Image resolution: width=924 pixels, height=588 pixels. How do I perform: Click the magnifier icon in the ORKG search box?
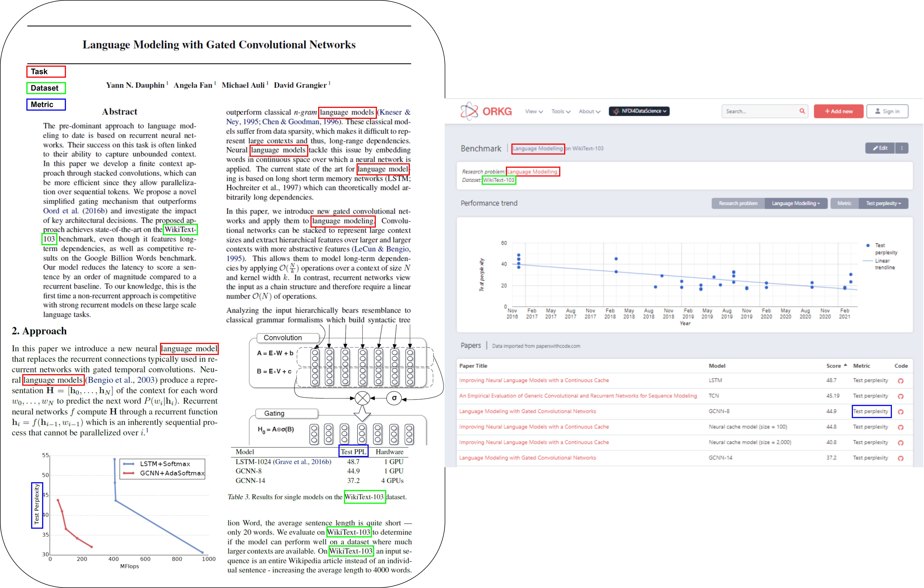pos(802,111)
